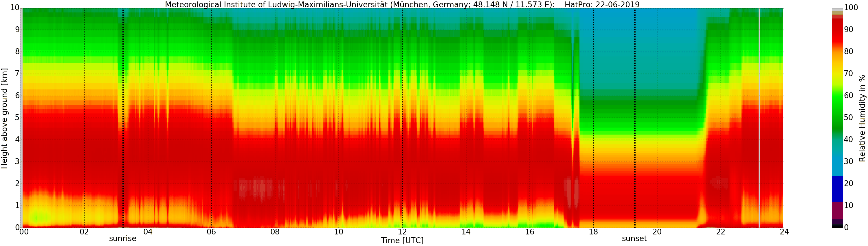Click the x-axis tick label '24'
This screenshot has height=246, width=868.
(784, 232)
